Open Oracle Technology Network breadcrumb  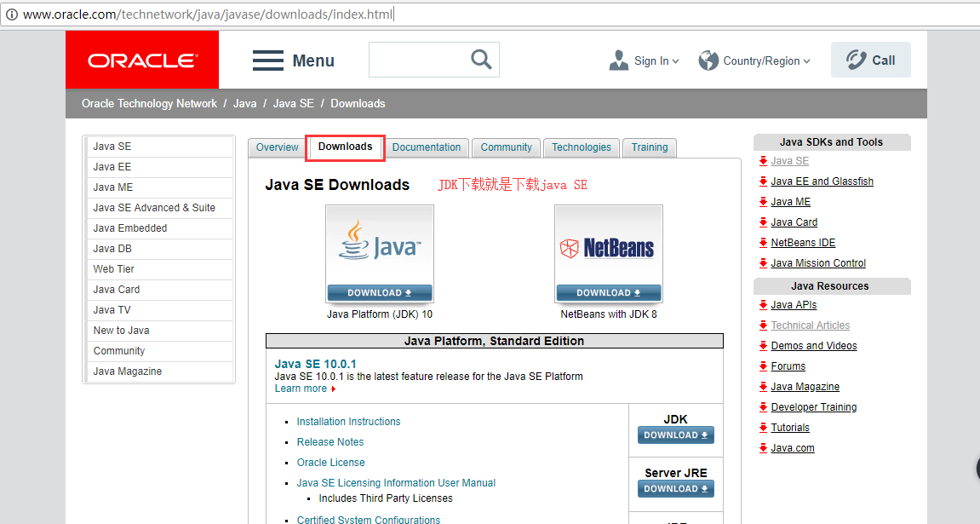(149, 104)
